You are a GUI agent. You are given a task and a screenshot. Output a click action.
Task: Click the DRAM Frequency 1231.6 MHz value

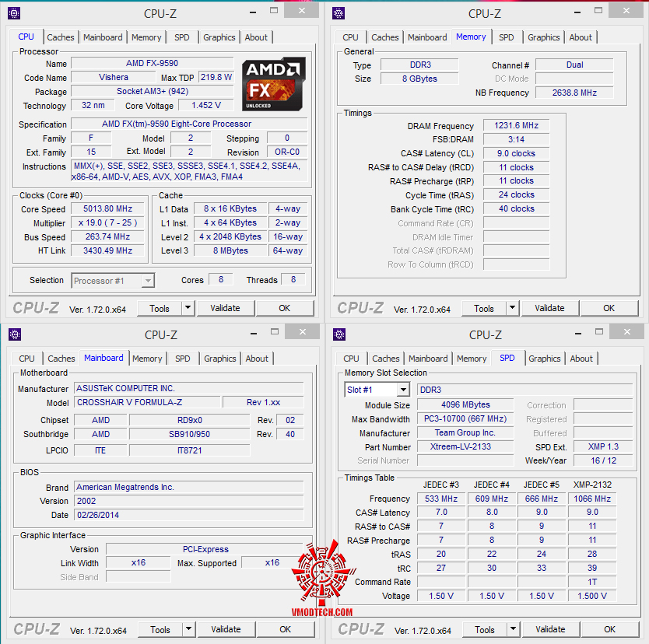pos(516,126)
